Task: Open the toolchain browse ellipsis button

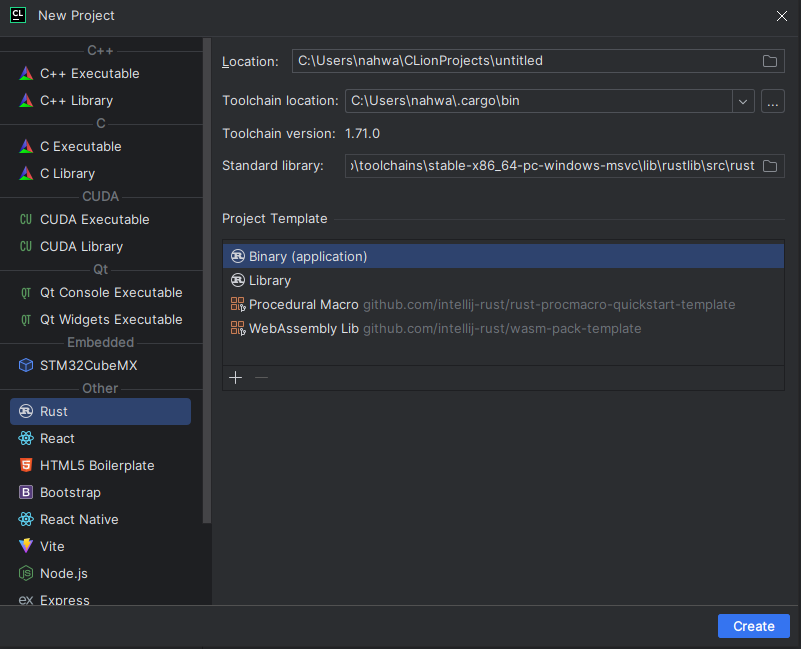Action: pyautogui.click(x=773, y=101)
